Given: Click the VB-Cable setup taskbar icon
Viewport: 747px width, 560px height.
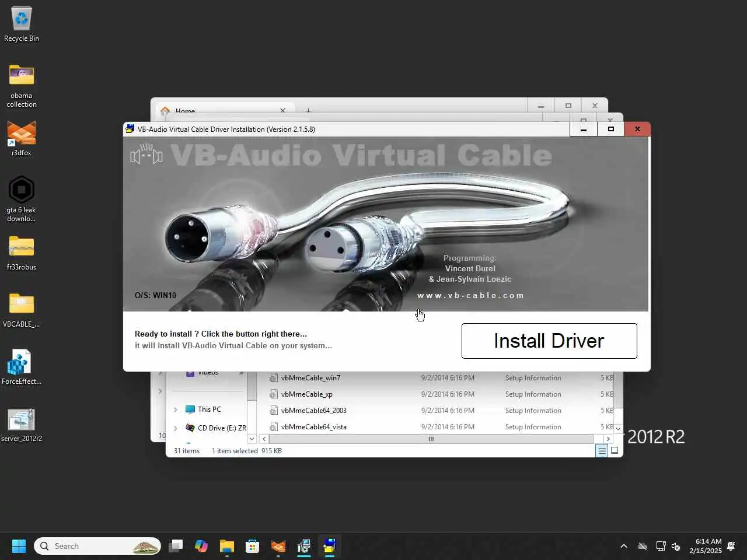Looking at the screenshot, I should click(330, 546).
